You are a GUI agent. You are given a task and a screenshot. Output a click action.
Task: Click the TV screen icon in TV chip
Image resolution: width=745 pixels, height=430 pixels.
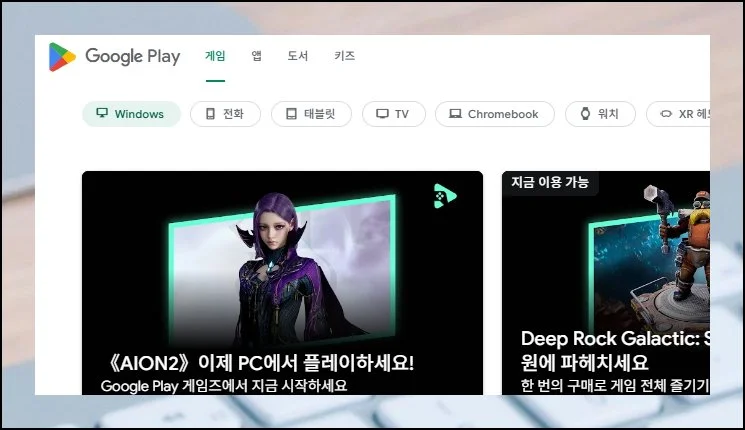[382, 114]
